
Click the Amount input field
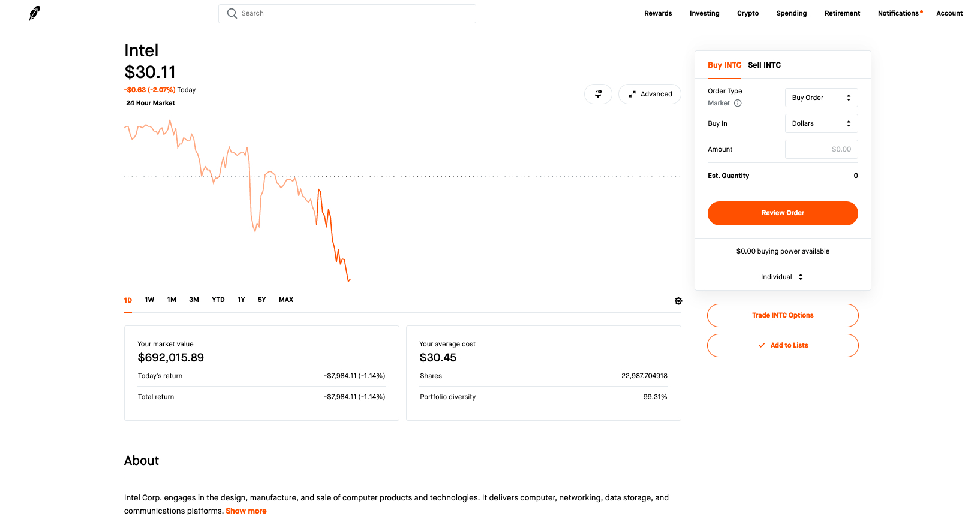pyautogui.click(x=821, y=149)
